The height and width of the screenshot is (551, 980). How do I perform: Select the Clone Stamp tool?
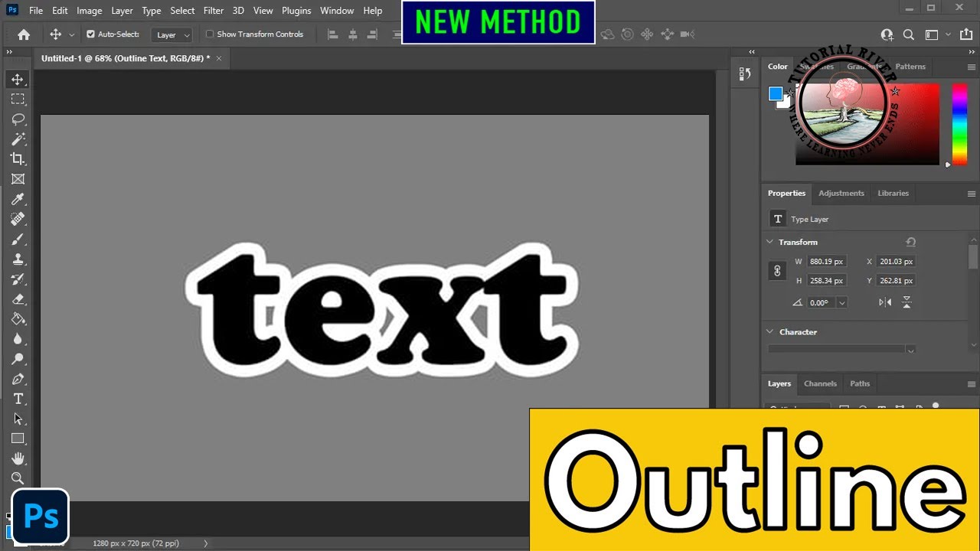coord(18,259)
